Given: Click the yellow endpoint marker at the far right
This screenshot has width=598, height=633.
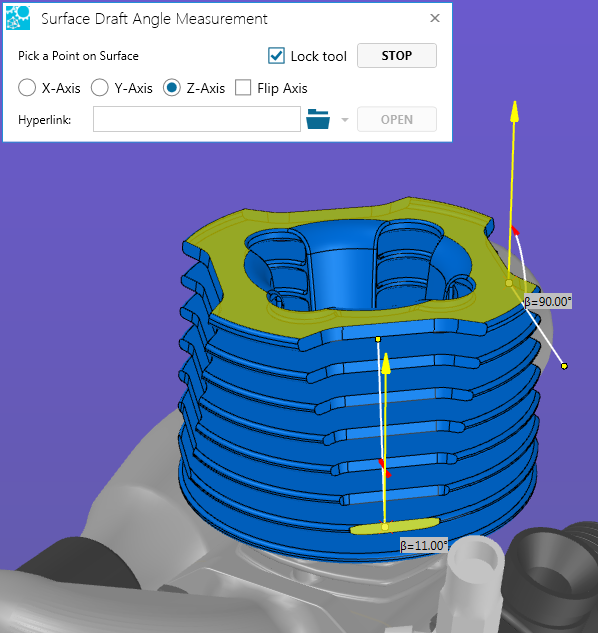Looking at the screenshot, I should tap(564, 366).
